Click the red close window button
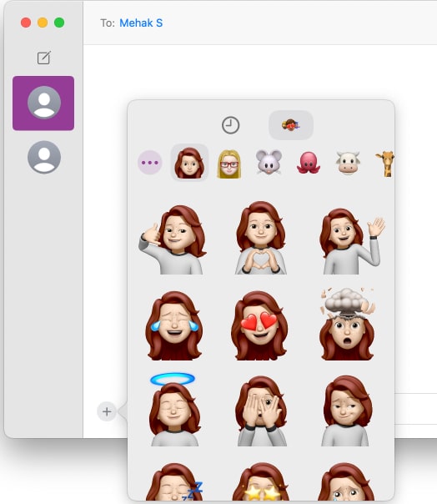This screenshot has height=504, width=437. [x=26, y=23]
